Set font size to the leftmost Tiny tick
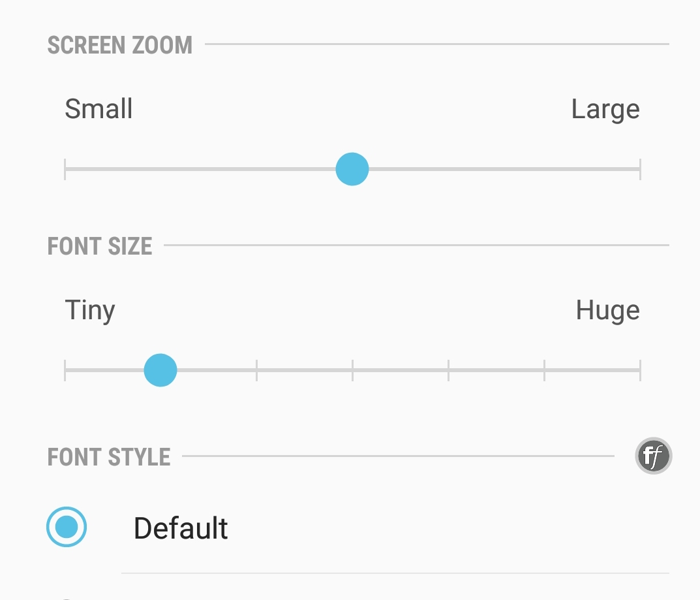 pos(65,370)
